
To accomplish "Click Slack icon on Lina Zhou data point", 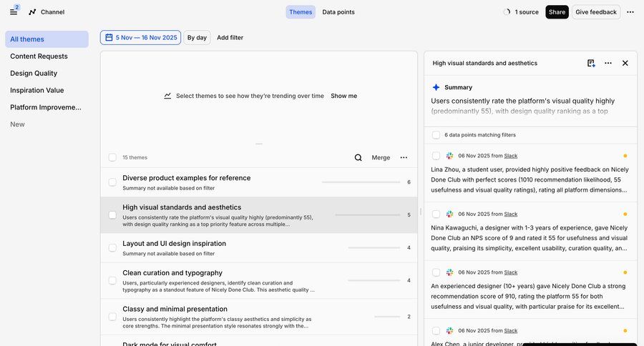I will pyautogui.click(x=450, y=156).
